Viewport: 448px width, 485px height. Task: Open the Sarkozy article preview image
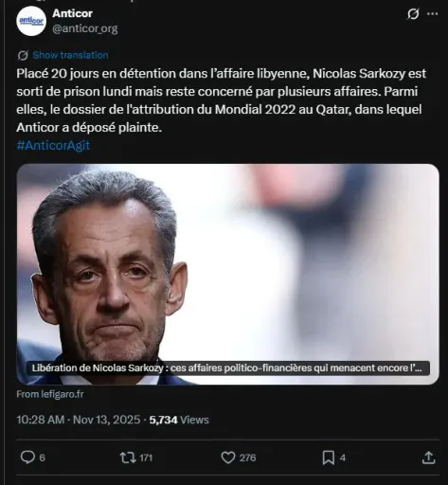(227, 274)
